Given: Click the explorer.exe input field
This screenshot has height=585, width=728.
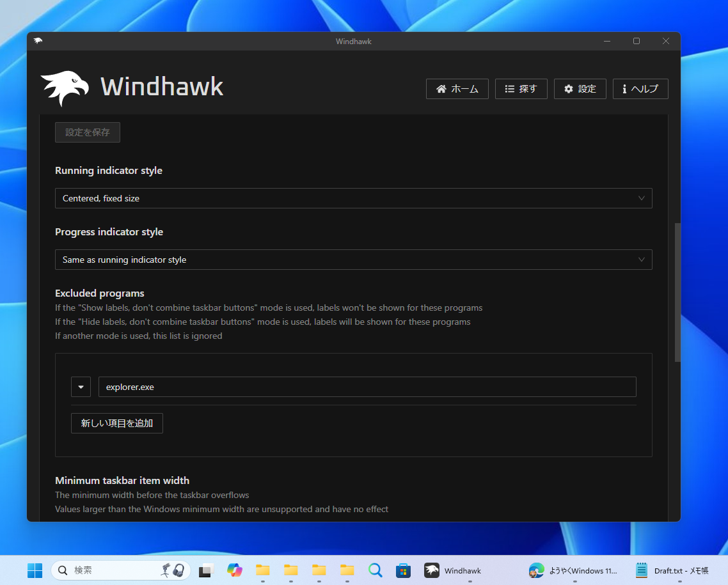Looking at the screenshot, I should (367, 387).
